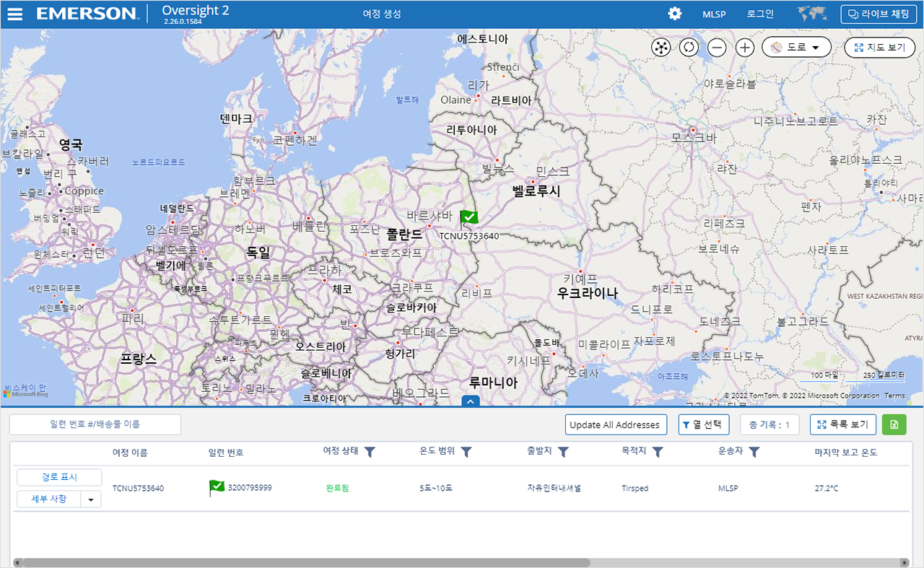
Task: Open filter for 여정 상태 column
Action: [x=370, y=452]
